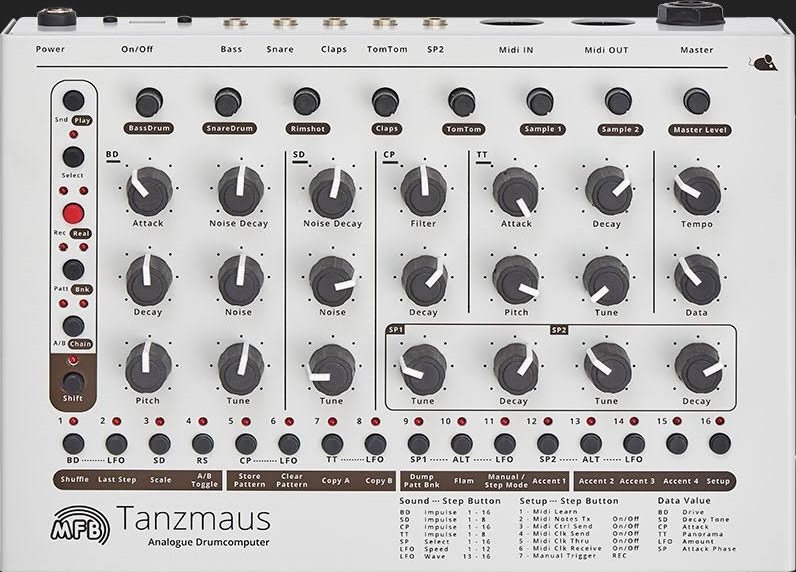Click the CP Filter knob
796x572 pixels.
(423, 190)
